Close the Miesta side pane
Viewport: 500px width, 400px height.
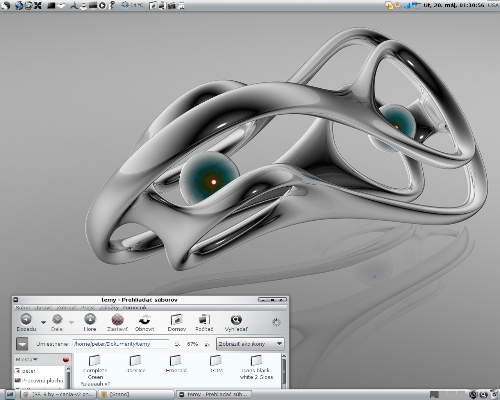tap(66, 360)
